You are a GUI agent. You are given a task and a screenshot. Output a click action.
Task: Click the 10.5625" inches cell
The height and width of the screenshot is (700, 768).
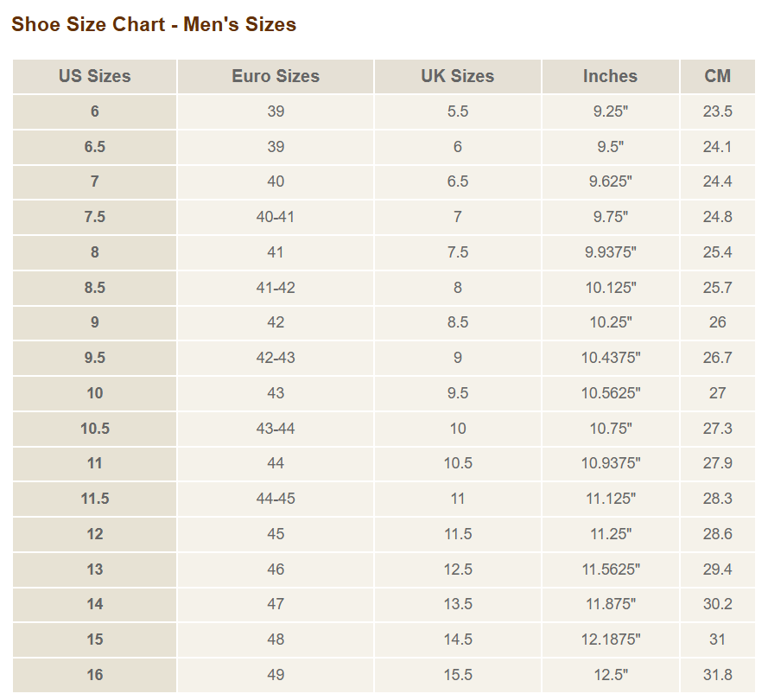(x=610, y=393)
